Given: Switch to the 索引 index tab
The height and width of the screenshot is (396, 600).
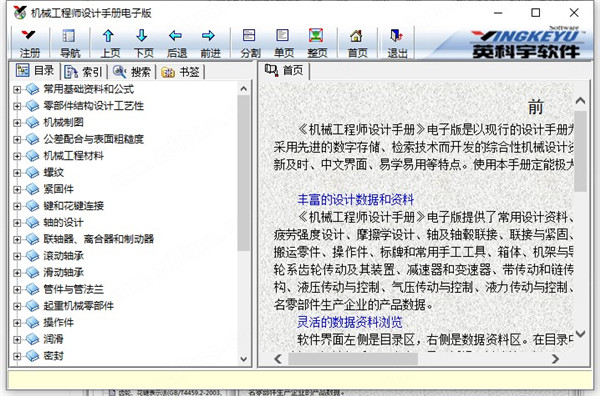Looking at the screenshot, I should 83,72.
